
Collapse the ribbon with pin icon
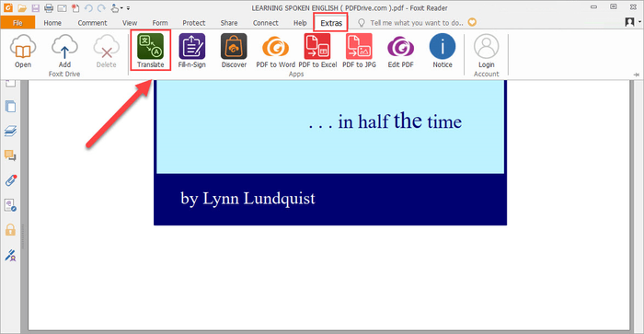point(637,75)
